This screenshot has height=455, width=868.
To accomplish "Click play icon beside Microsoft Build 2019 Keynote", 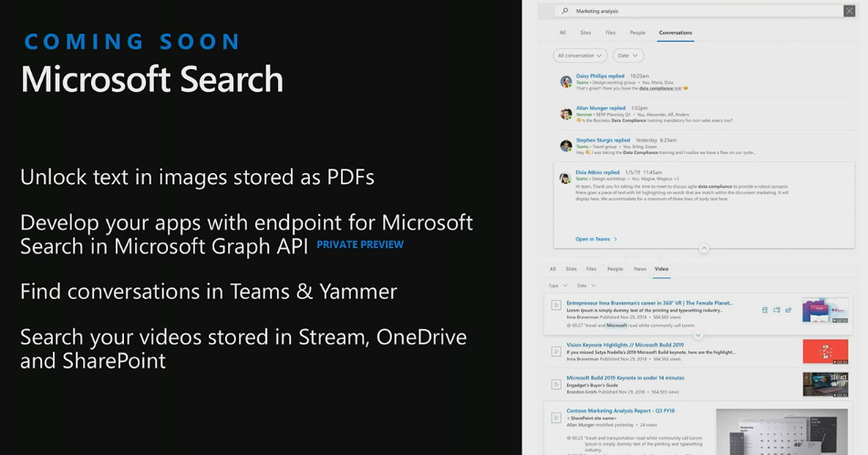I will coord(555,384).
